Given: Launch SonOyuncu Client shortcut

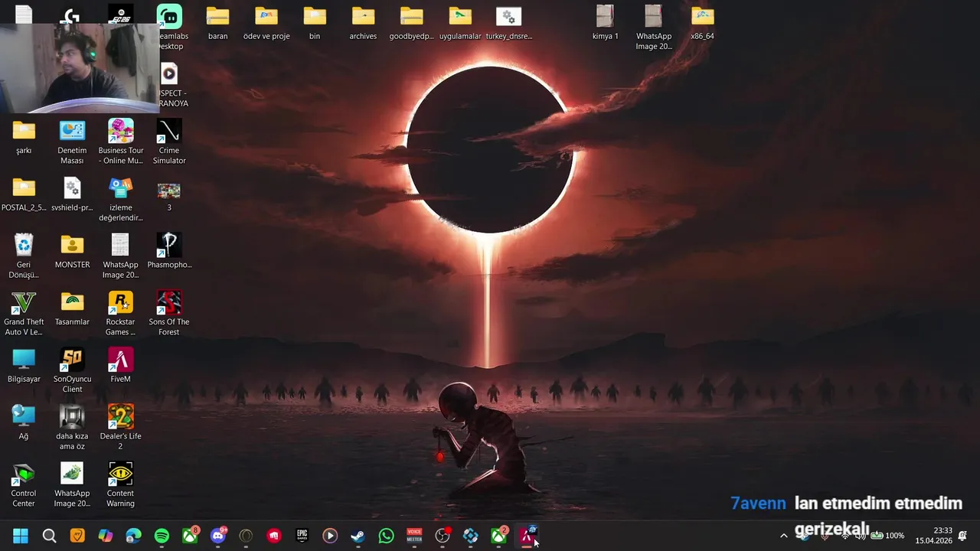Looking at the screenshot, I should click(72, 370).
